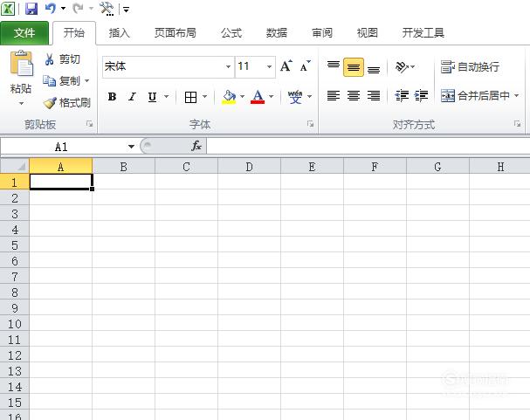The height and width of the screenshot is (420, 530).
Task: Open the font color palette dropdown arrow
Action: pos(271,97)
